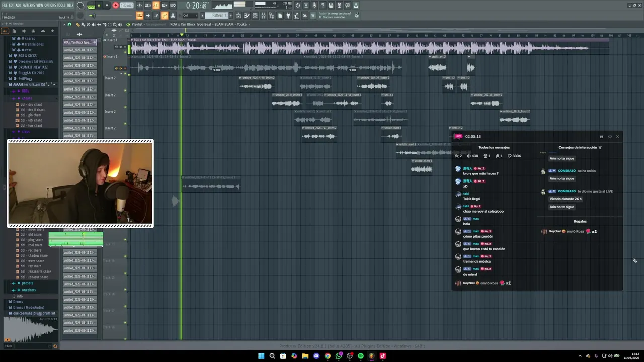Click the viewer count eye icon 438
This screenshot has height=362, width=644.
tap(469, 156)
